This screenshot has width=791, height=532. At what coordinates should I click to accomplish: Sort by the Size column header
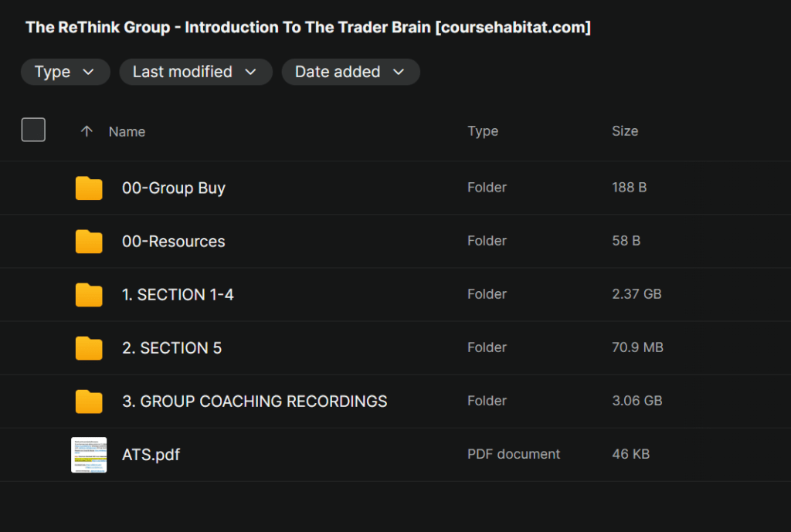625,131
